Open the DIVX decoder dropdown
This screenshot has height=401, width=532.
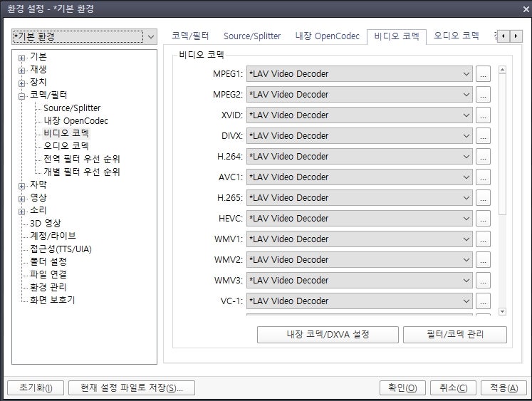point(360,136)
